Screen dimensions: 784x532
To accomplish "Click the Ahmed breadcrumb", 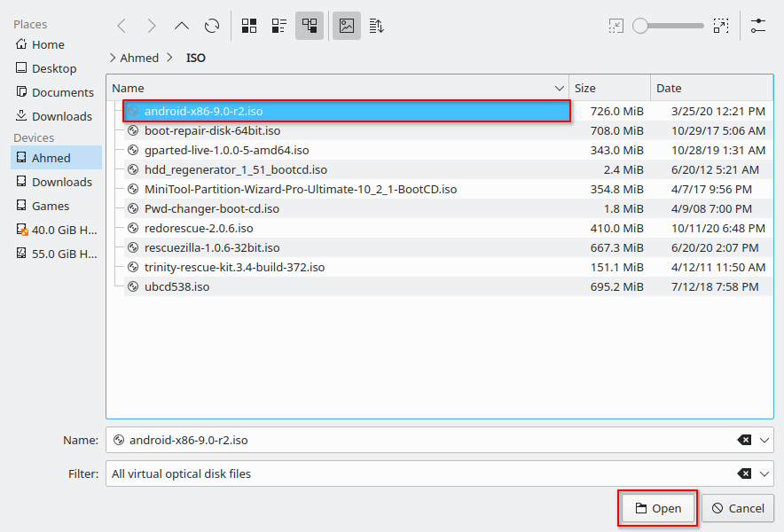I will (139, 58).
